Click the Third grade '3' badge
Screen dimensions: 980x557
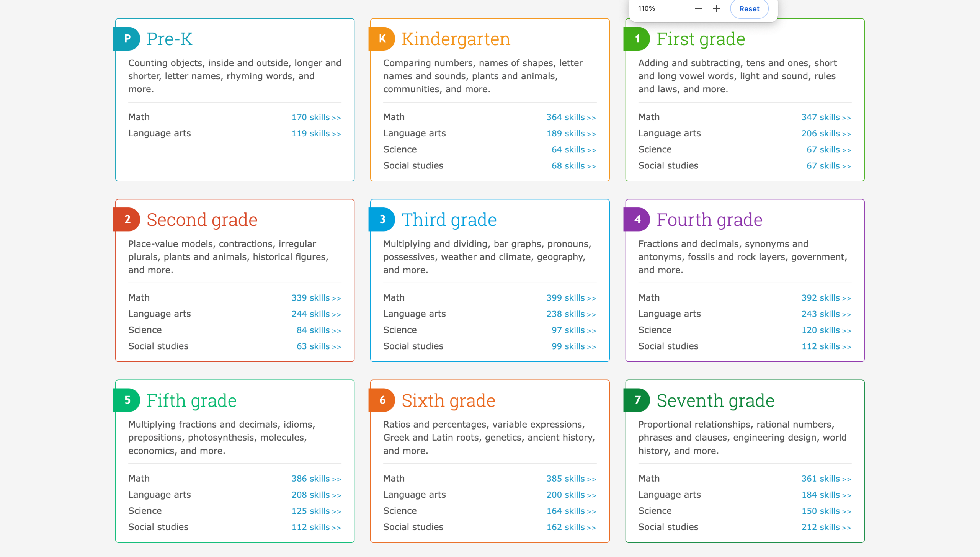382,219
